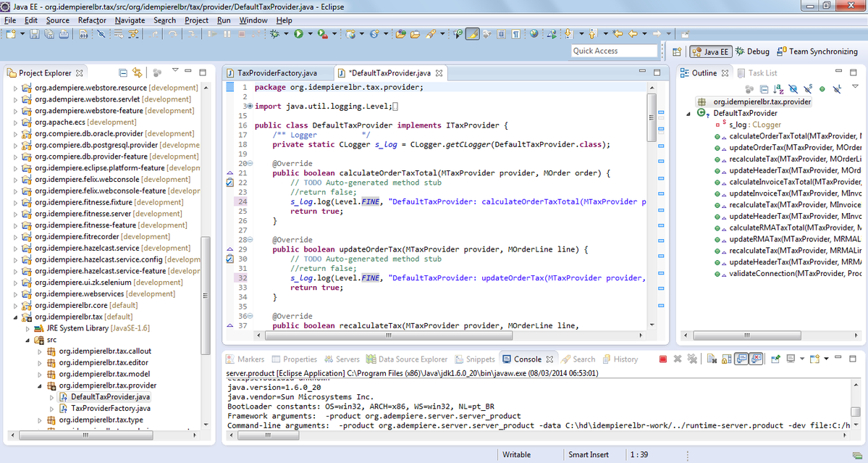Toggle Mark Occurrences highlighter in toolbar
This screenshot has height=463, width=868.
coord(472,34)
